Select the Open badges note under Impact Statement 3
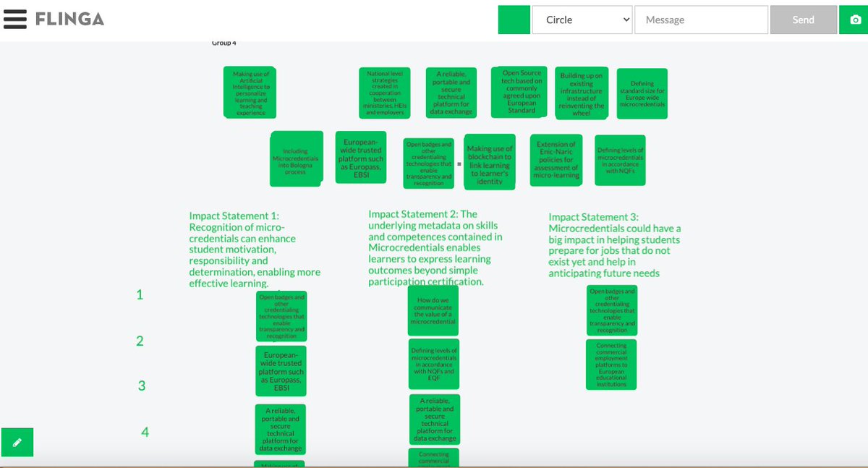868x468 pixels. click(x=612, y=310)
